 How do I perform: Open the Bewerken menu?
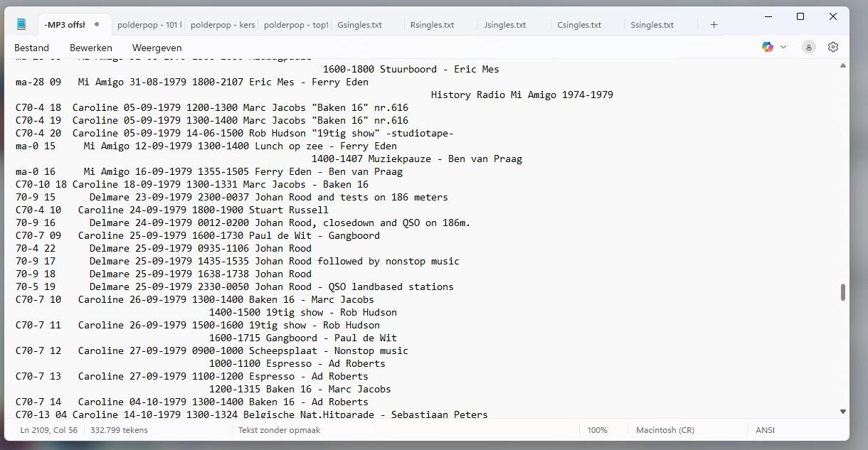point(91,48)
